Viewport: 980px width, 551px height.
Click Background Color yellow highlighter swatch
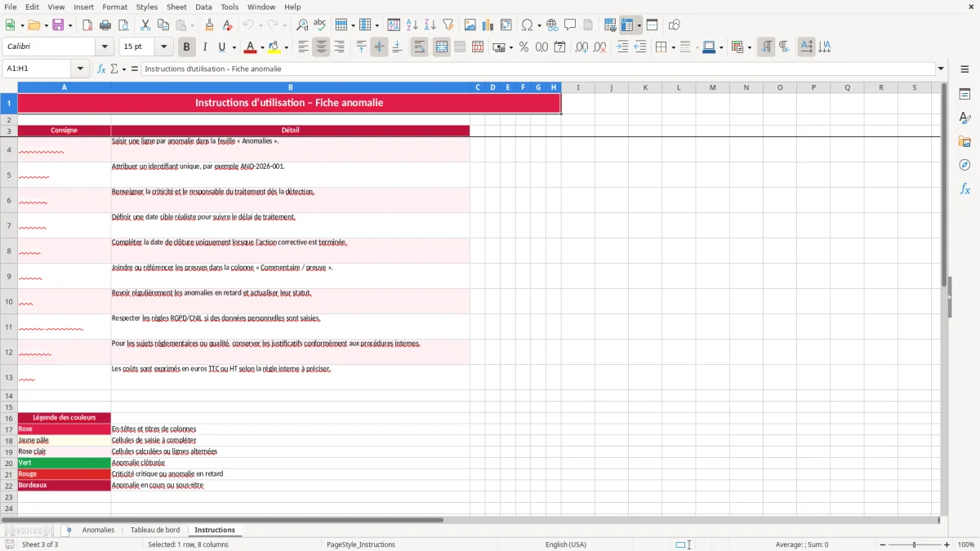tap(274, 47)
